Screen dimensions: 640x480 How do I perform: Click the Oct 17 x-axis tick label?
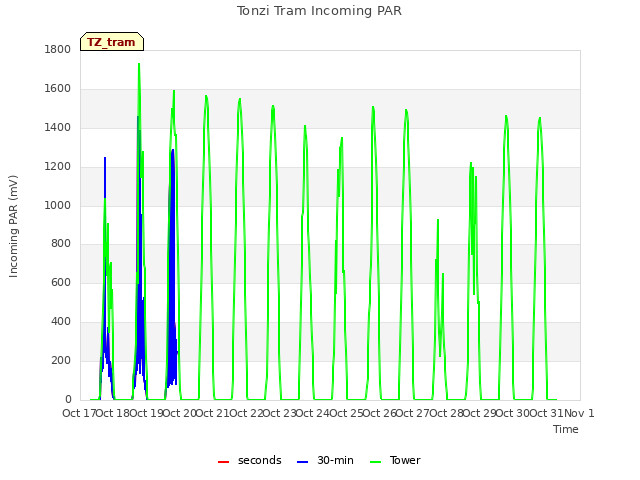(x=79, y=413)
